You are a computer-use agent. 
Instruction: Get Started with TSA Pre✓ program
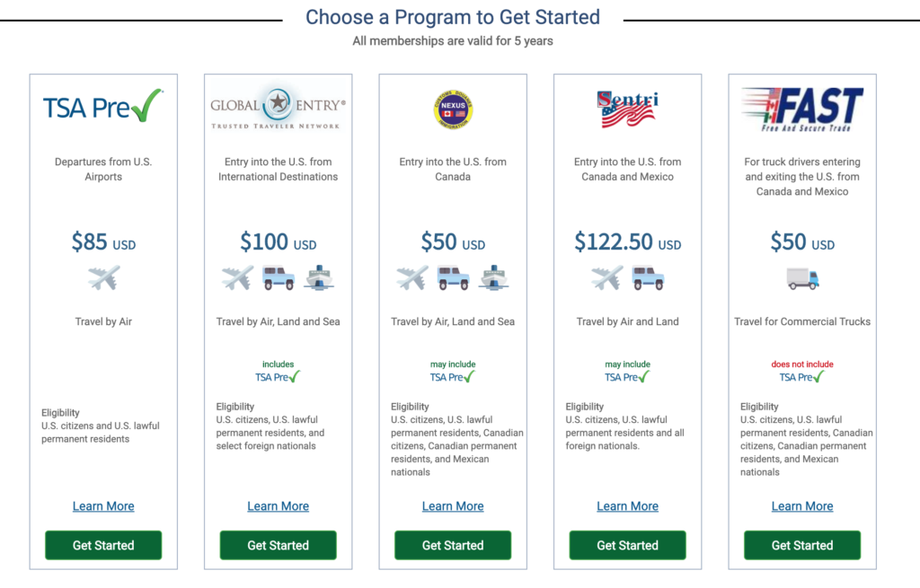tap(103, 545)
